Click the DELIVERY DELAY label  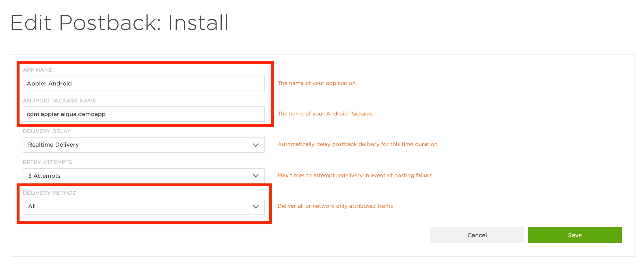coord(47,131)
